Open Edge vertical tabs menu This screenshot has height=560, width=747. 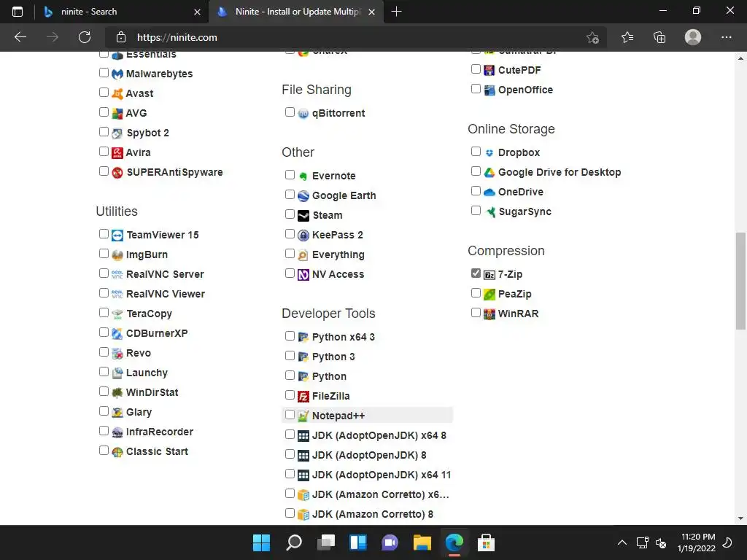click(x=18, y=12)
